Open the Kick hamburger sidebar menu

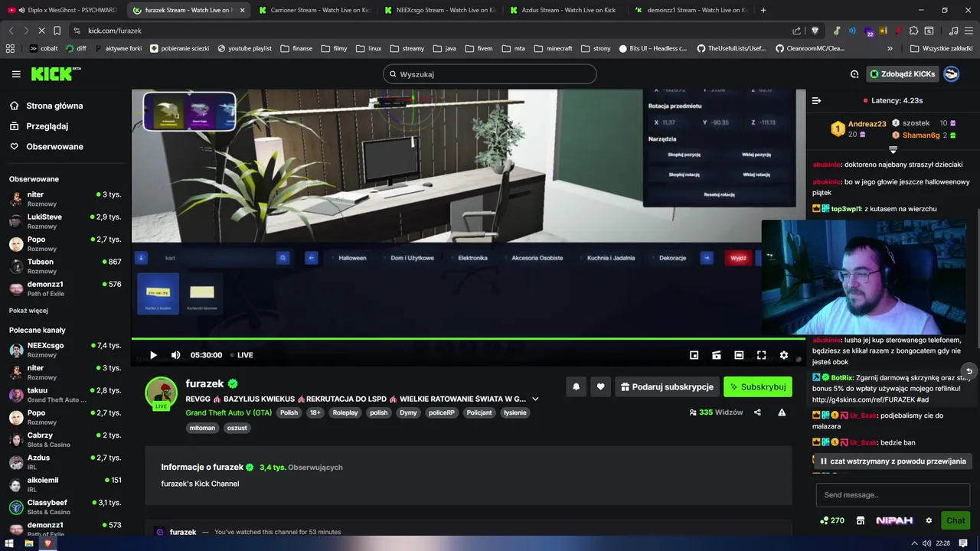point(16,74)
